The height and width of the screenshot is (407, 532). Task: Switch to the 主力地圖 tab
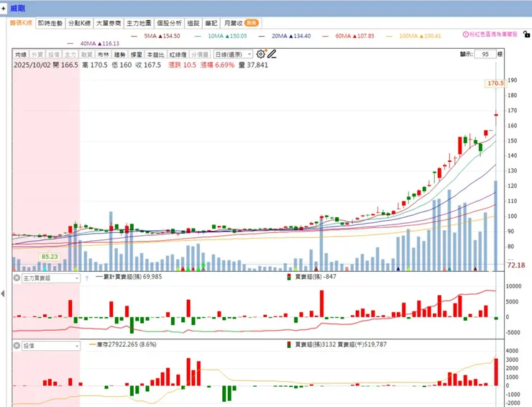[x=139, y=23]
